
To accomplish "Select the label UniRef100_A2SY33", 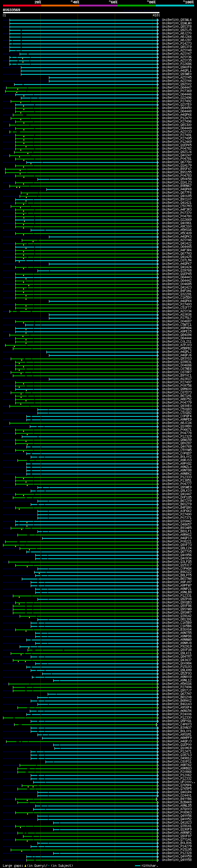I will (177, 132).
